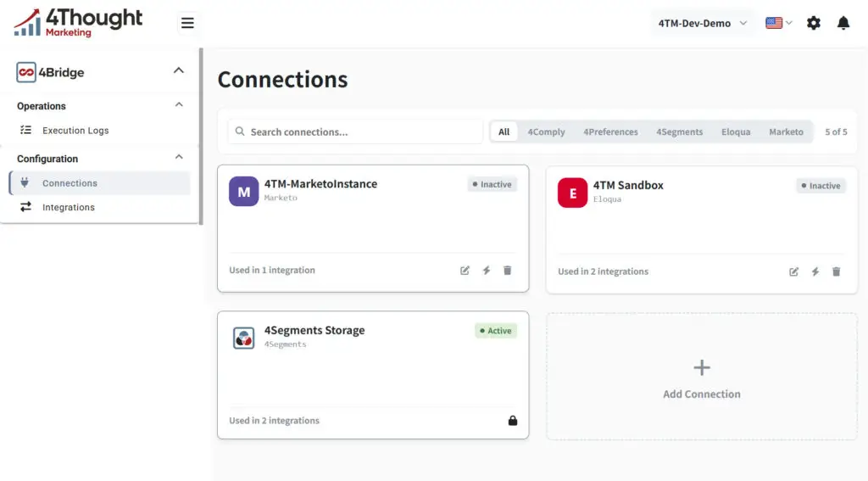Screen dimensions: 868x481
Task: Open the US flag language dropdown
Action: tap(779, 23)
